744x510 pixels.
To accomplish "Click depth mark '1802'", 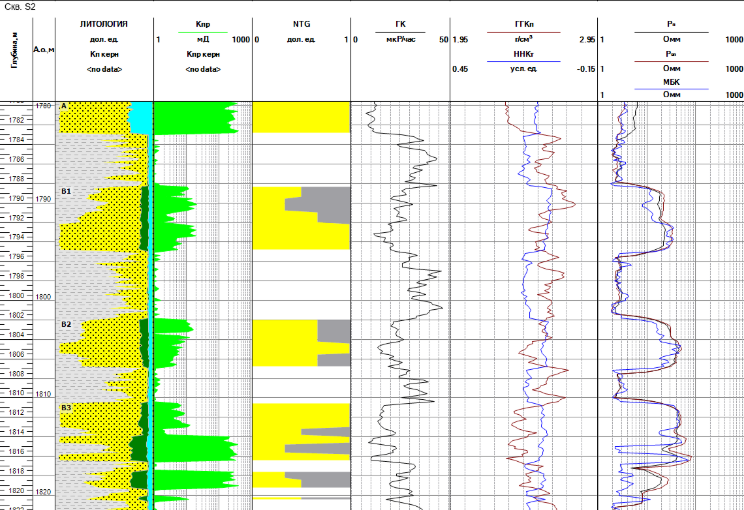I will (x=16, y=315).
